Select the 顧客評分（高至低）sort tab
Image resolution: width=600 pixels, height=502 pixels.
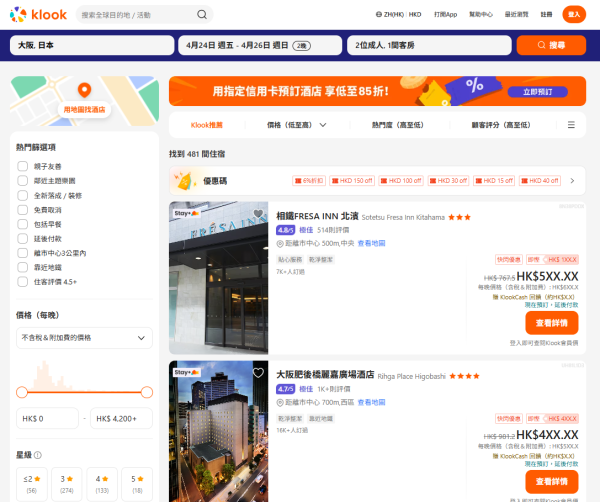point(501,125)
